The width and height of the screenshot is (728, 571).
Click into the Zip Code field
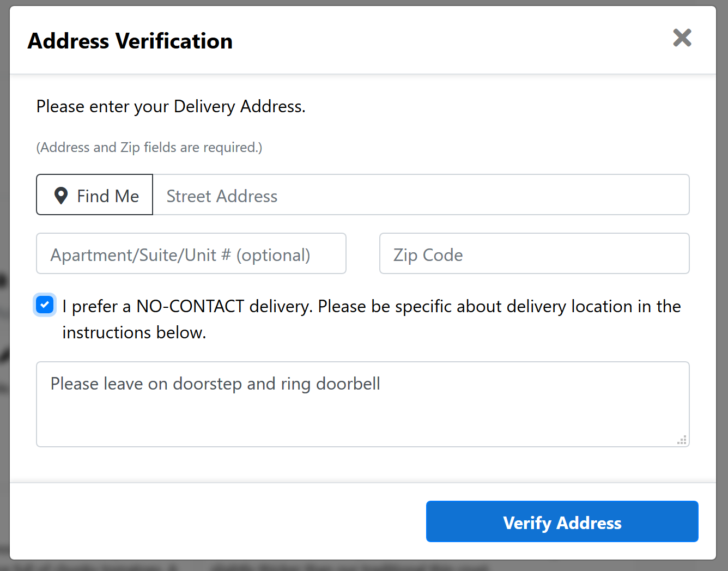coord(535,253)
